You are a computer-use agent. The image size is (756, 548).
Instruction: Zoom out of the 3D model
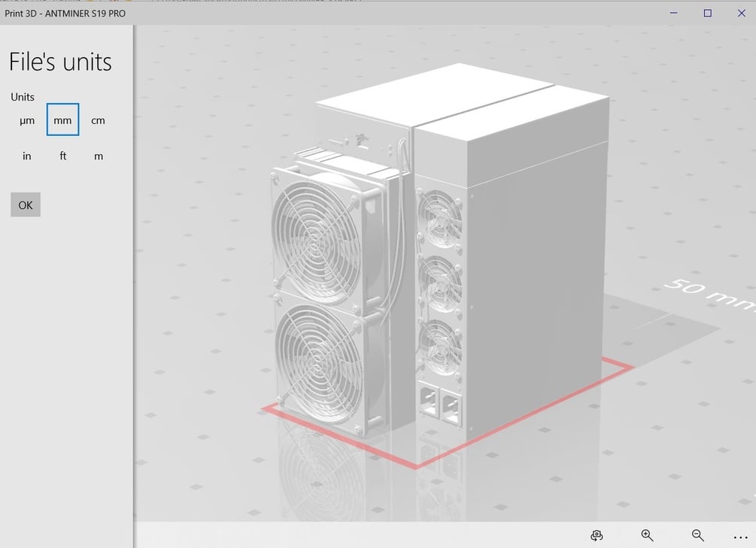(697, 535)
